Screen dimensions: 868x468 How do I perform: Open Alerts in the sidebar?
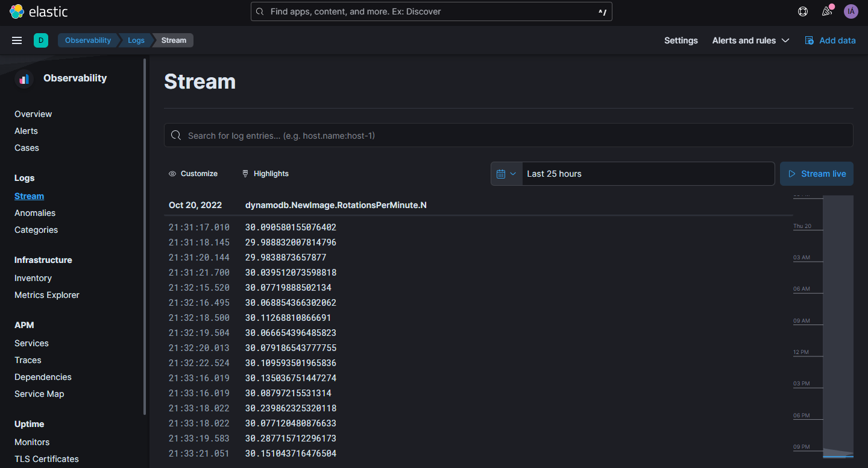26,131
